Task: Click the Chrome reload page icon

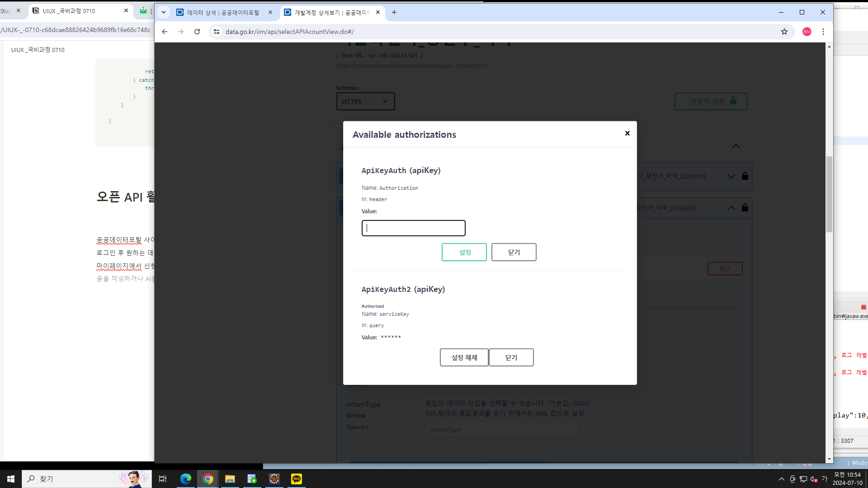Action: (197, 32)
